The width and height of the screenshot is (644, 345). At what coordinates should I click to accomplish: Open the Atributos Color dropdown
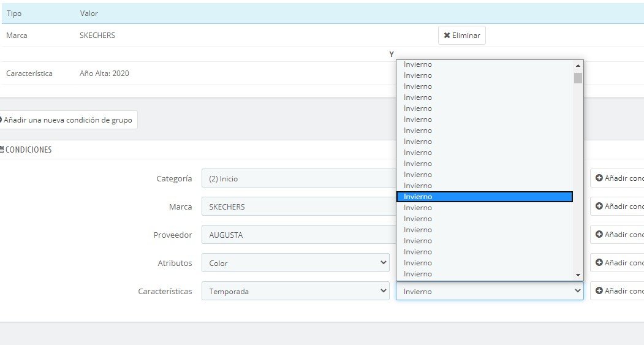(x=295, y=263)
